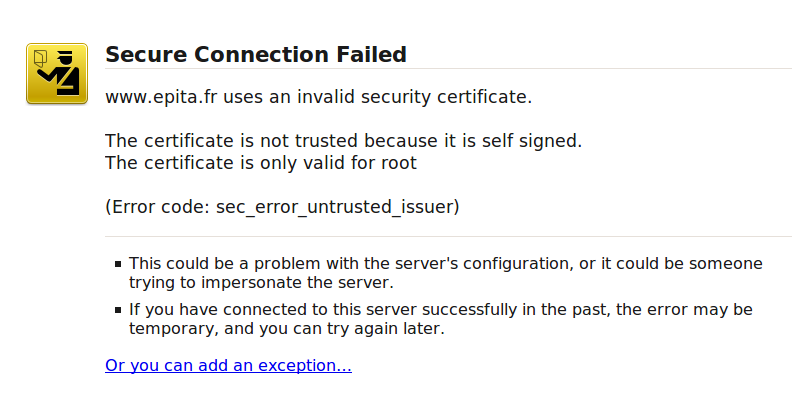Screen dimensions: 792x405
Task: Click the second square bullet marker
Action: tap(118, 310)
